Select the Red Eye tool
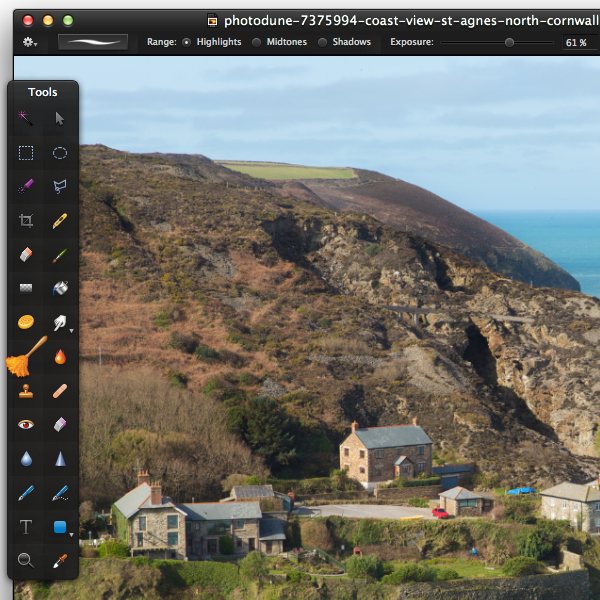Screen dimensions: 600x600 point(26,424)
